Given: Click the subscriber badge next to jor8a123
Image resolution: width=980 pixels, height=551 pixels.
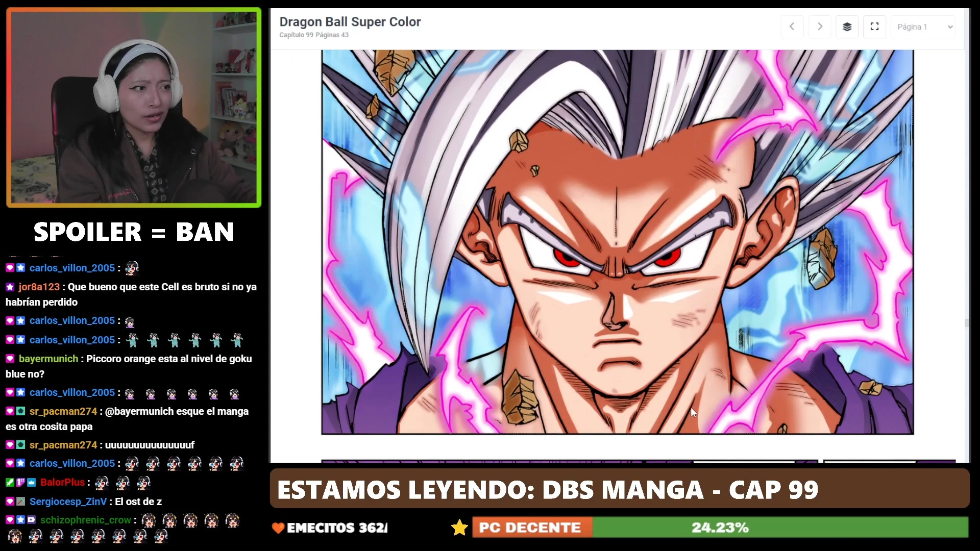Looking at the screenshot, I should click(10, 287).
